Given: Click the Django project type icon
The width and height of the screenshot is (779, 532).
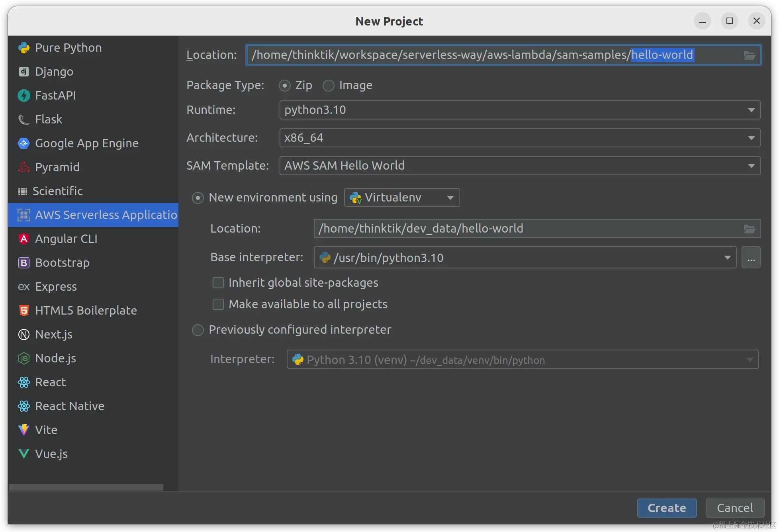Looking at the screenshot, I should coord(24,72).
